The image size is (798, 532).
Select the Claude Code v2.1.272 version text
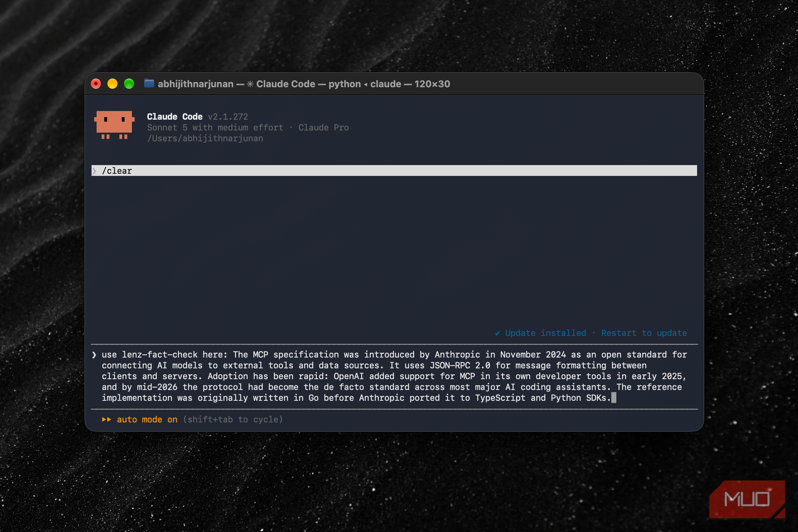[x=228, y=117]
